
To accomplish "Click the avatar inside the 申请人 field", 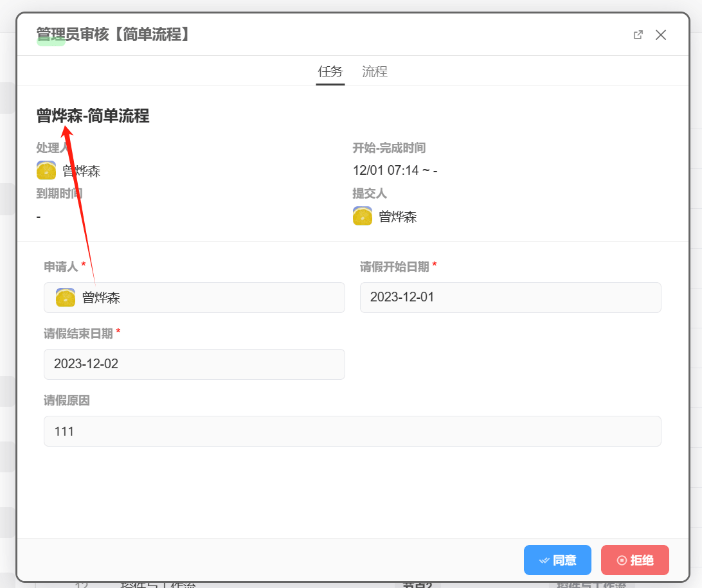I will click(66, 298).
